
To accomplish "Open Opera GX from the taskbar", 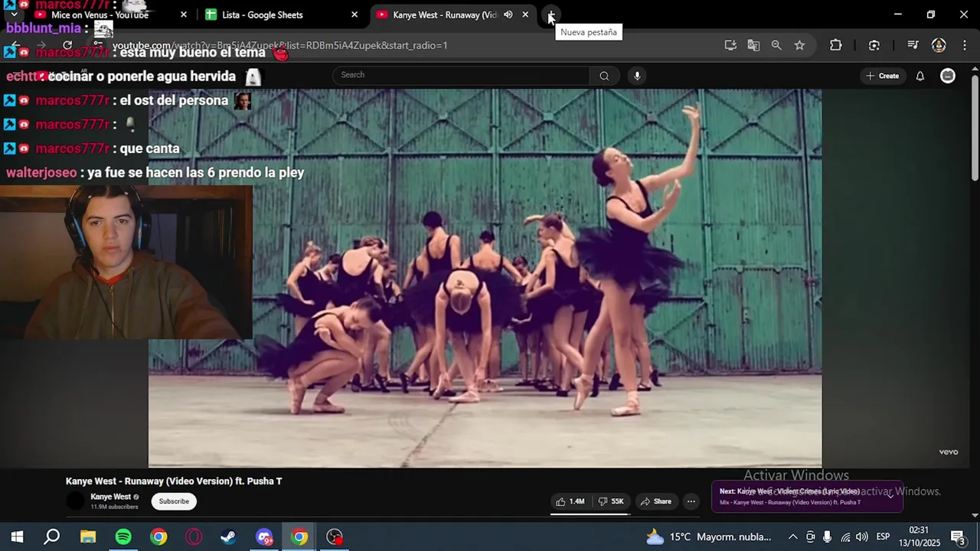I will 194,536.
